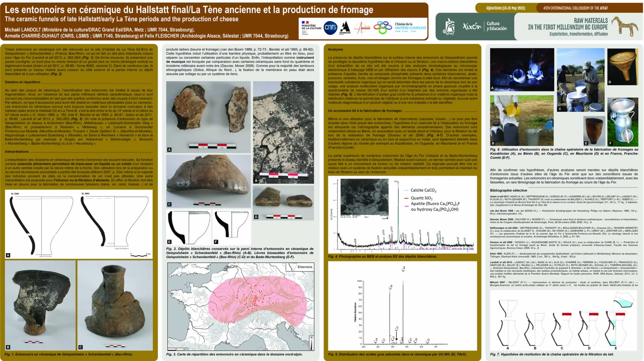644x361 pixels.
Task: Click the Cultura y Educación text
Action: (x=497, y=26)
